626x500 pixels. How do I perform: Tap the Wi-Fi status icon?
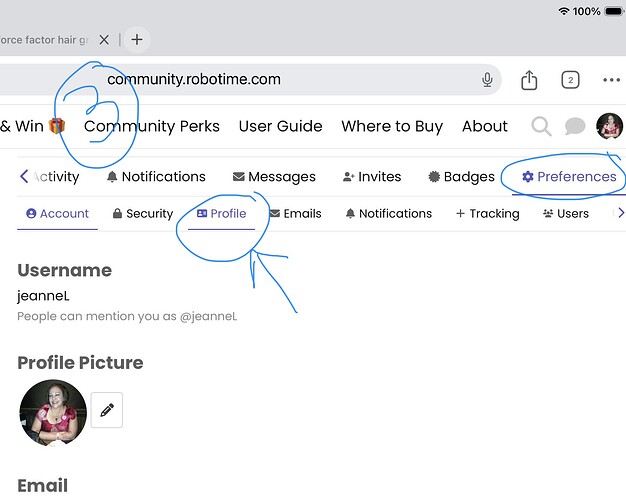563,11
